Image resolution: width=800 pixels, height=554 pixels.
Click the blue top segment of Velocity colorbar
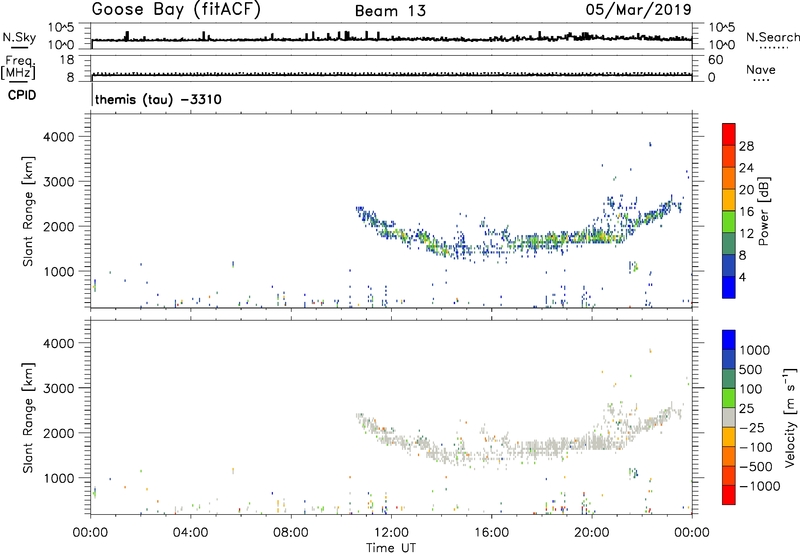click(x=729, y=340)
